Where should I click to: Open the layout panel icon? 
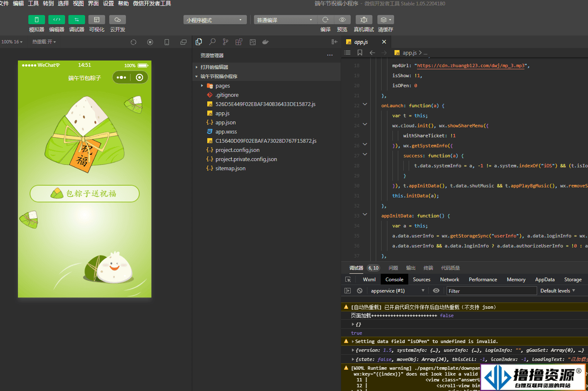click(252, 42)
